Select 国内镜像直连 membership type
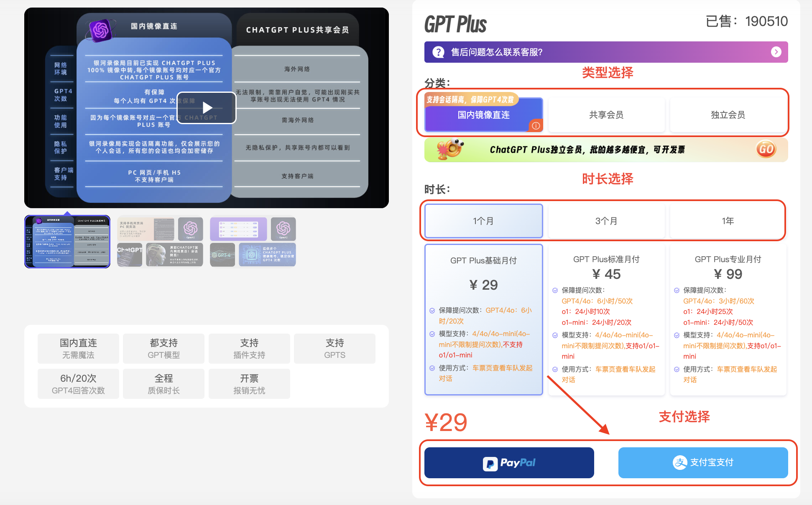Image resolution: width=812 pixels, height=505 pixels. pyautogui.click(x=483, y=115)
